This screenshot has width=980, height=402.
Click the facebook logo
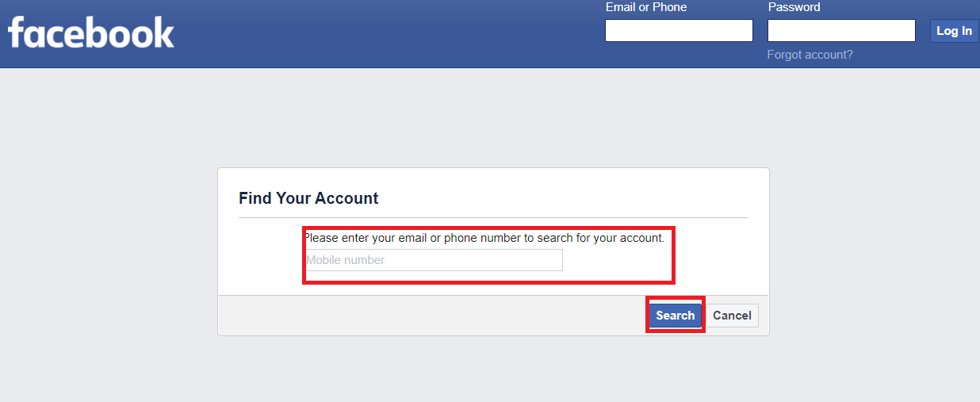[91, 33]
